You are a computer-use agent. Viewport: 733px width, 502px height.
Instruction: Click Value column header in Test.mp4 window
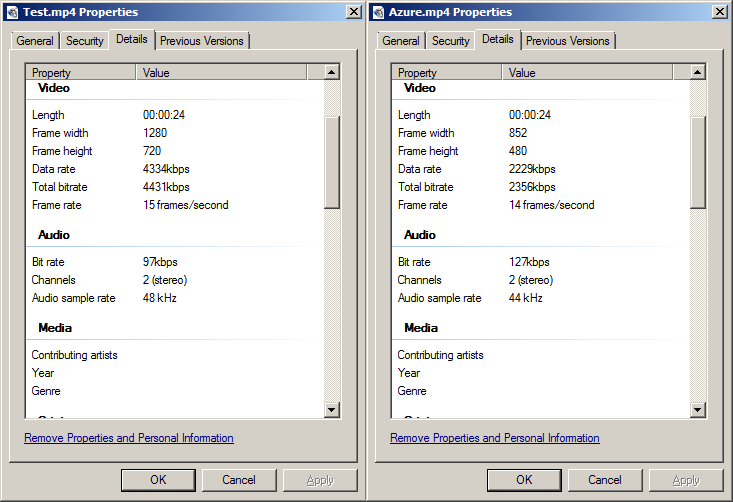tap(222, 72)
